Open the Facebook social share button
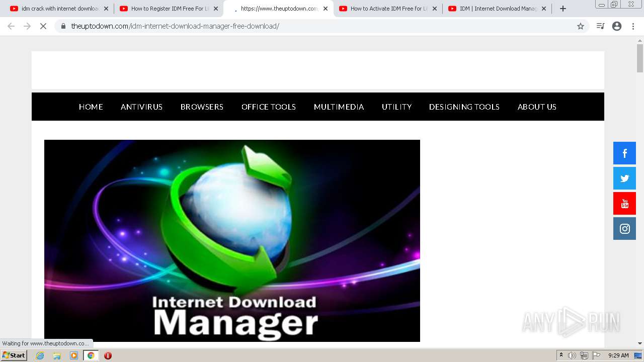This screenshot has width=644, height=362. pos(624,153)
